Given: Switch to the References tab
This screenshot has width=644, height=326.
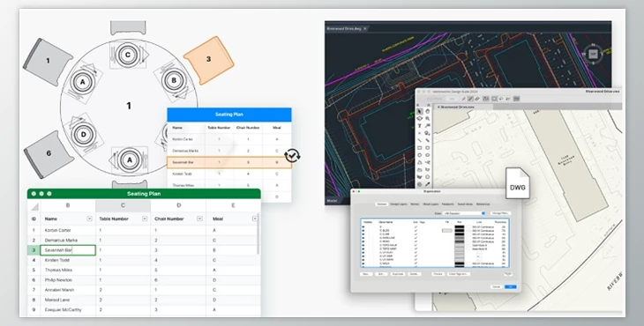Looking at the screenshot, I should tap(483, 204).
